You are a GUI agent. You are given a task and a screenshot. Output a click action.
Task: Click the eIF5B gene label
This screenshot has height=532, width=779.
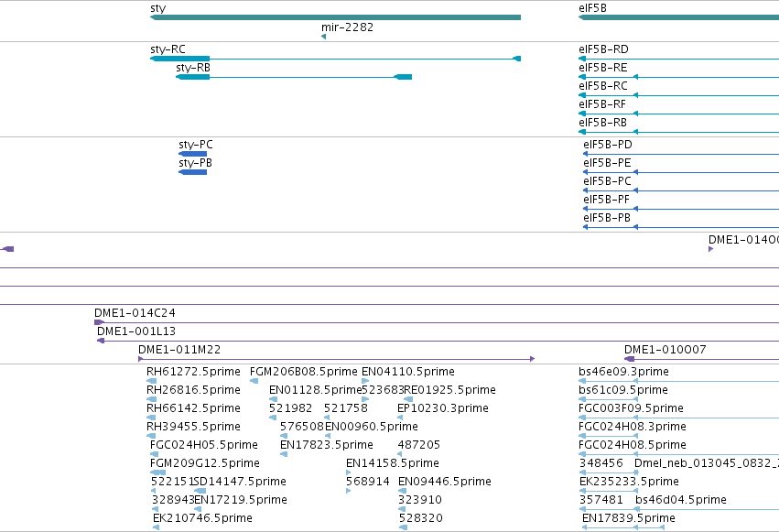[x=592, y=8]
